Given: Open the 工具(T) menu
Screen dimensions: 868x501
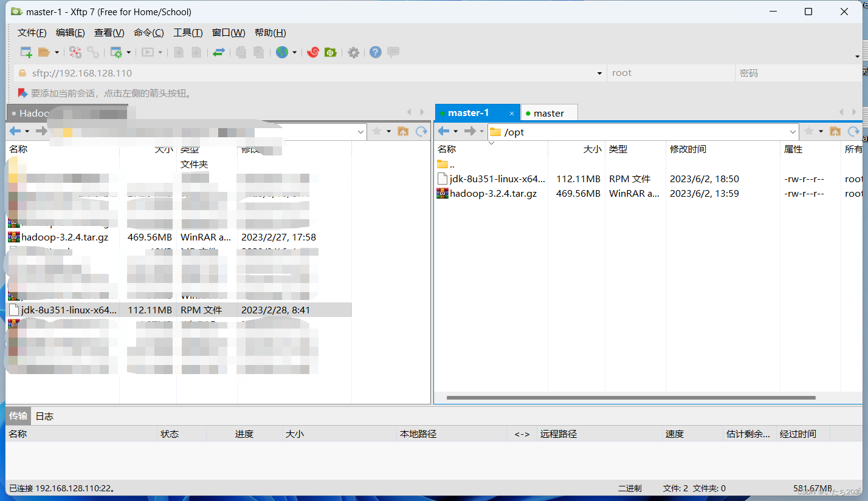Looking at the screenshot, I should tap(188, 33).
